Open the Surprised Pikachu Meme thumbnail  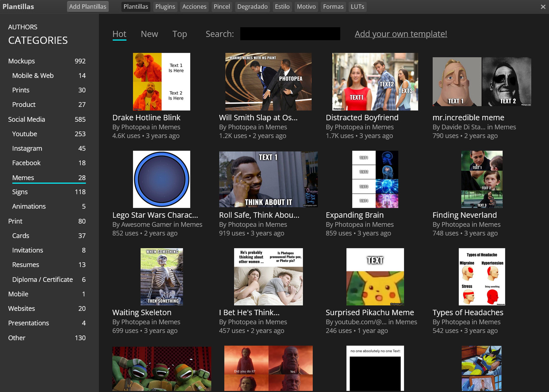[375, 277]
